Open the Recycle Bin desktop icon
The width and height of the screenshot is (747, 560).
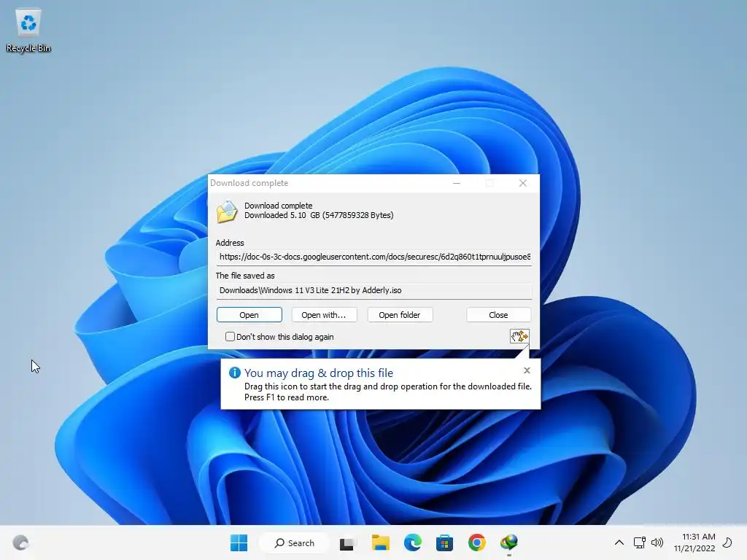coord(28,31)
